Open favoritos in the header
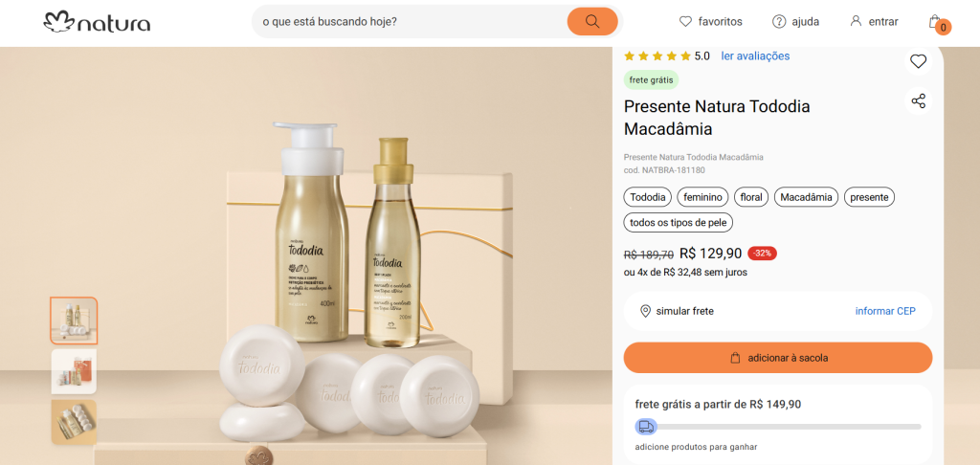980x465 pixels. (710, 21)
